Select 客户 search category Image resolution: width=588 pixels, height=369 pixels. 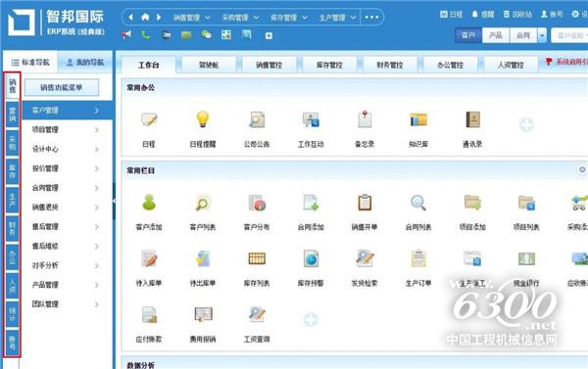[468, 35]
